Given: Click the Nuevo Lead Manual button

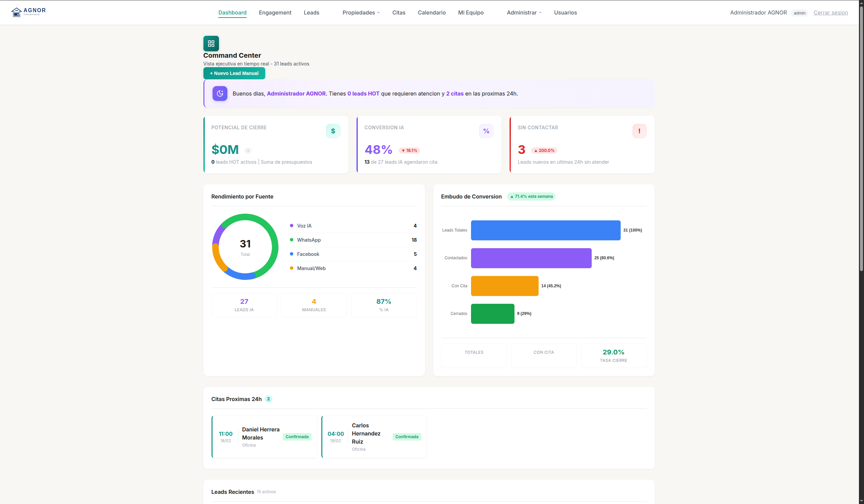Looking at the screenshot, I should [234, 73].
